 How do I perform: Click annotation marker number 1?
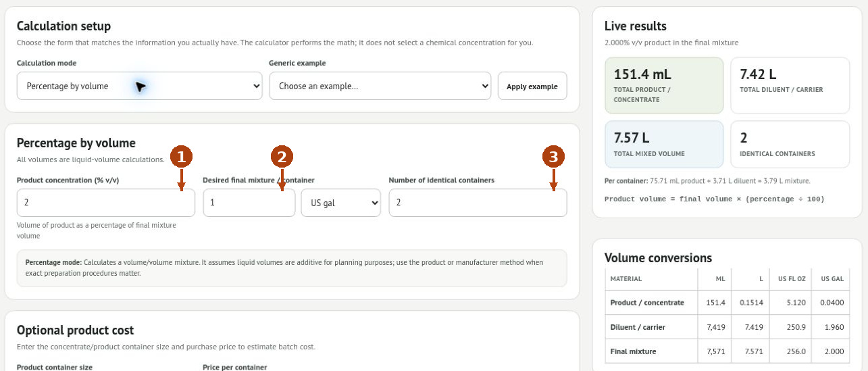point(181,157)
